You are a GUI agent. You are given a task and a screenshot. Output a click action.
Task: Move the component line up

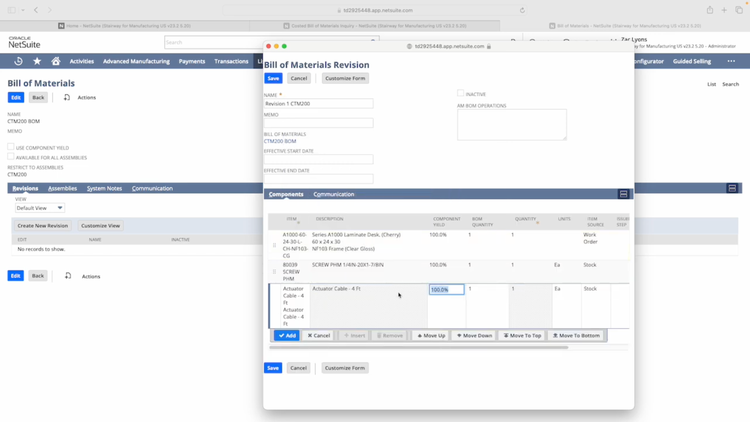point(431,336)
